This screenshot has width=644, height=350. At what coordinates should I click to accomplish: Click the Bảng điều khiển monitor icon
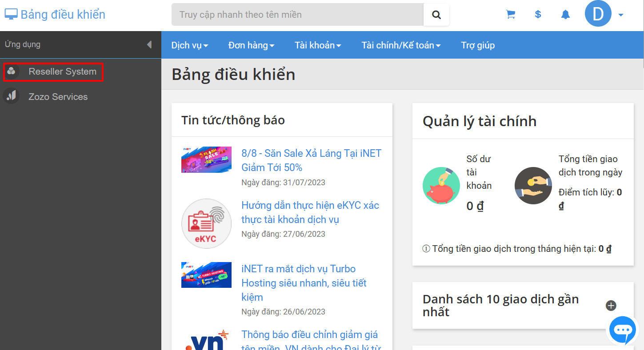pyautogui.click(x=10, y=13)
